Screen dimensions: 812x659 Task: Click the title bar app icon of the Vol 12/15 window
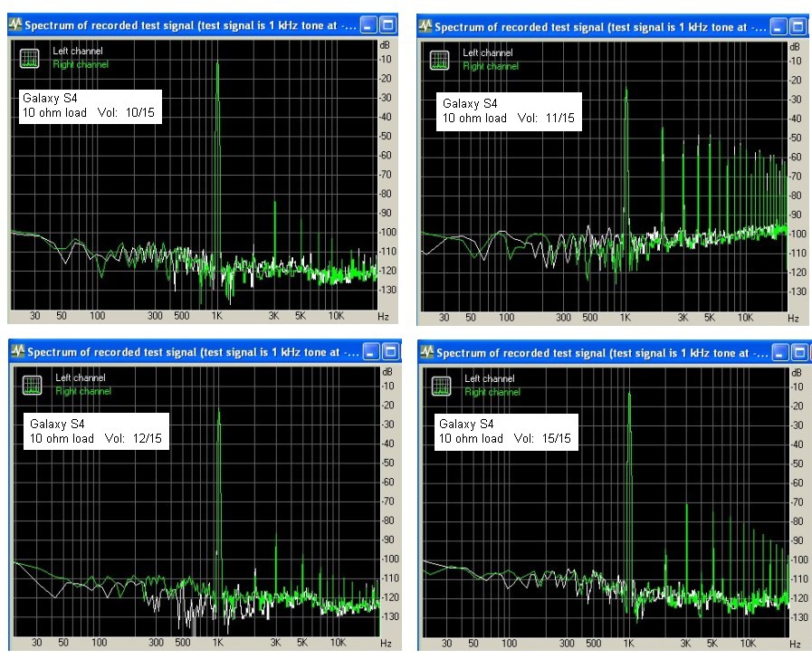pos(17,351)
